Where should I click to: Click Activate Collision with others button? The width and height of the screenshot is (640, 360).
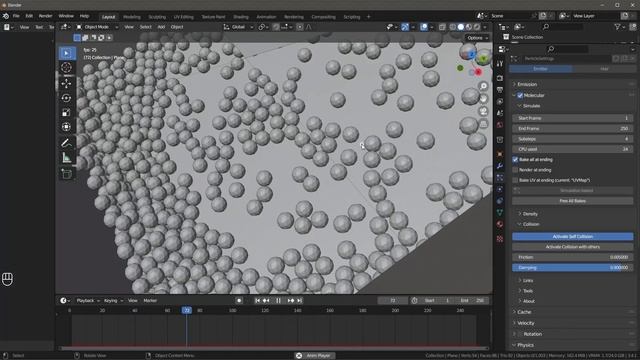coord(572,247)
